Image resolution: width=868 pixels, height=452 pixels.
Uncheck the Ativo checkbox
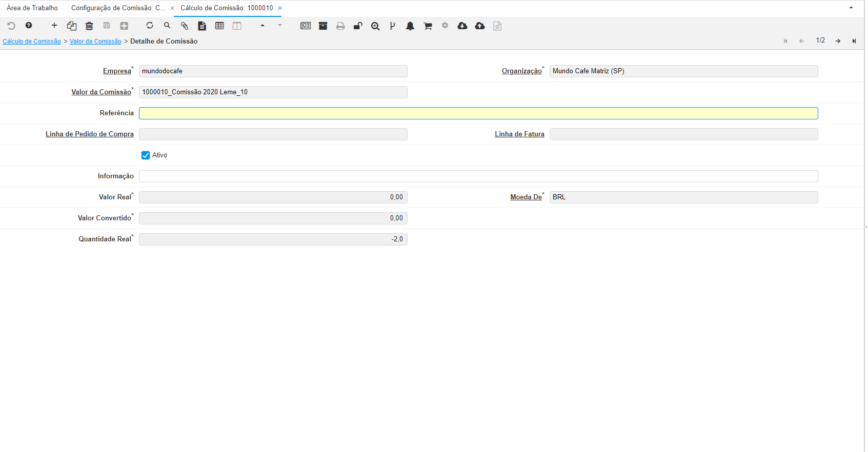(146, 155)
